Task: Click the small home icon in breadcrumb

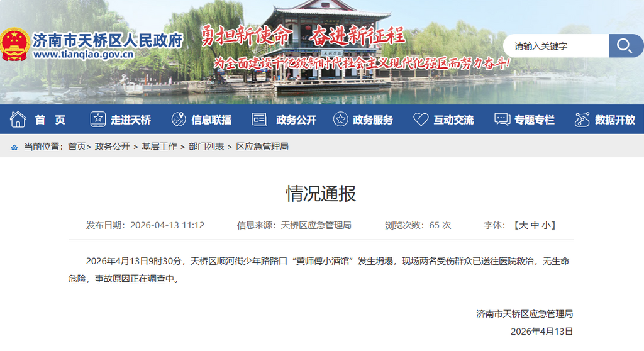Action: tap(14, 147)
